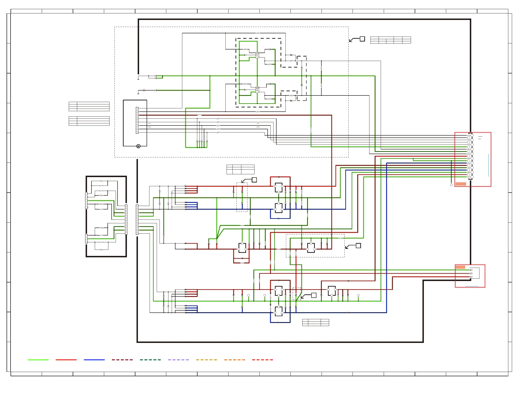Click the solid light-green legend line

[38, 360]
